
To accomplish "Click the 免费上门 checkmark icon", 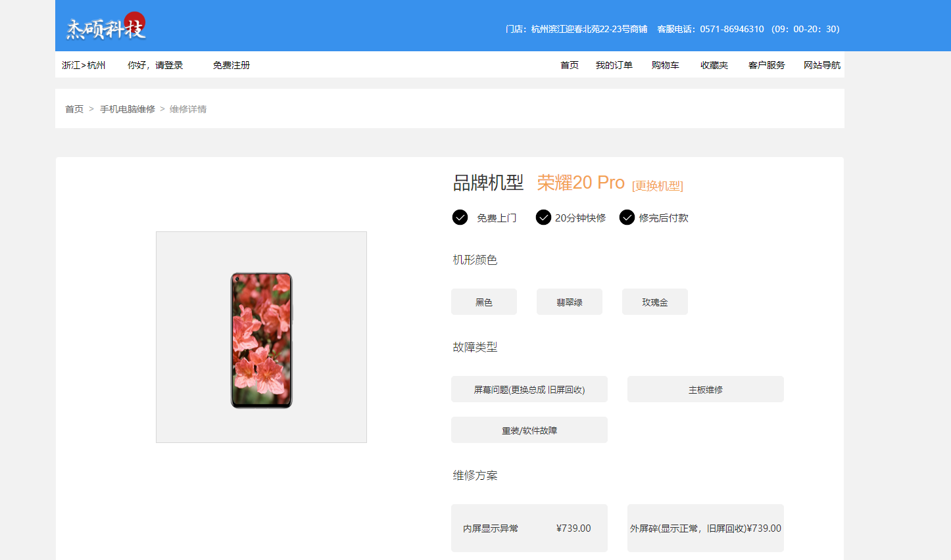I will point(460,218).
